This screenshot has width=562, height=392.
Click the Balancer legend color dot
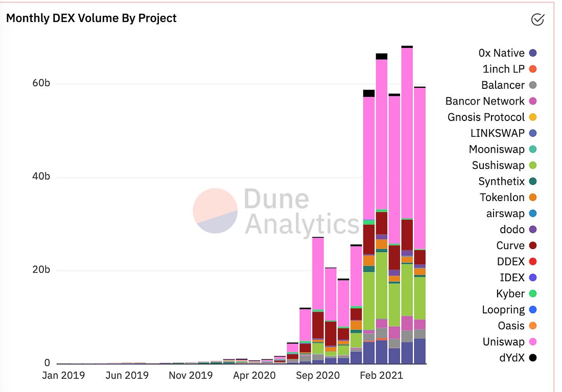coord(533,85)
